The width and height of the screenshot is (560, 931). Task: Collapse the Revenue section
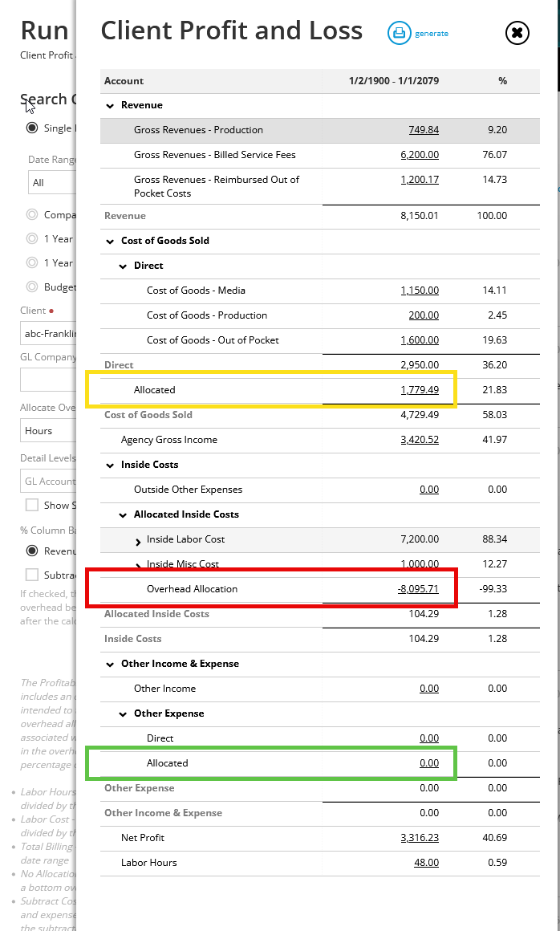point(110,106)
